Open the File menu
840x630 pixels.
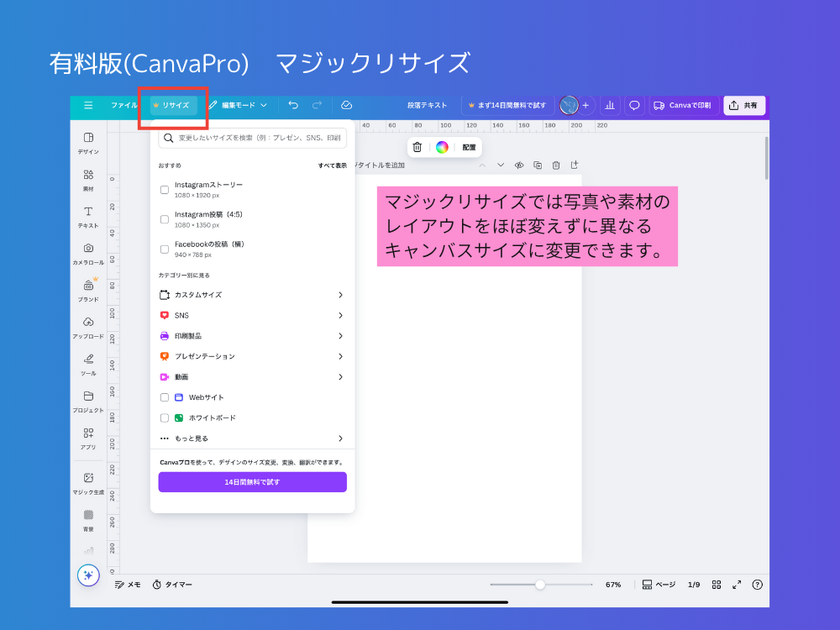[x=123, y=105]
